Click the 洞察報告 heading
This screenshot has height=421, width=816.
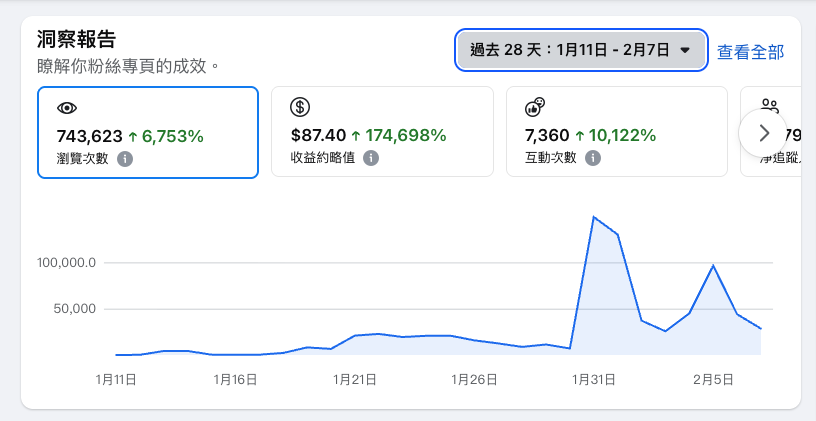tap(76, 40)
